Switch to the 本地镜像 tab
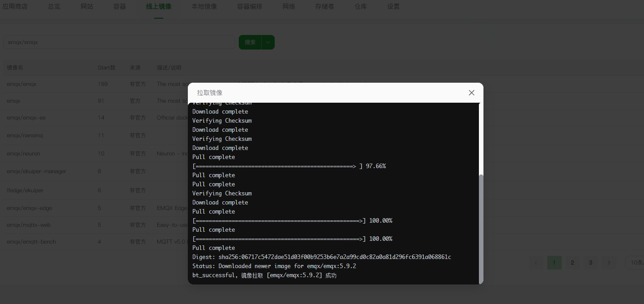Viewport: 644px width, 304px height. point(204,6)
